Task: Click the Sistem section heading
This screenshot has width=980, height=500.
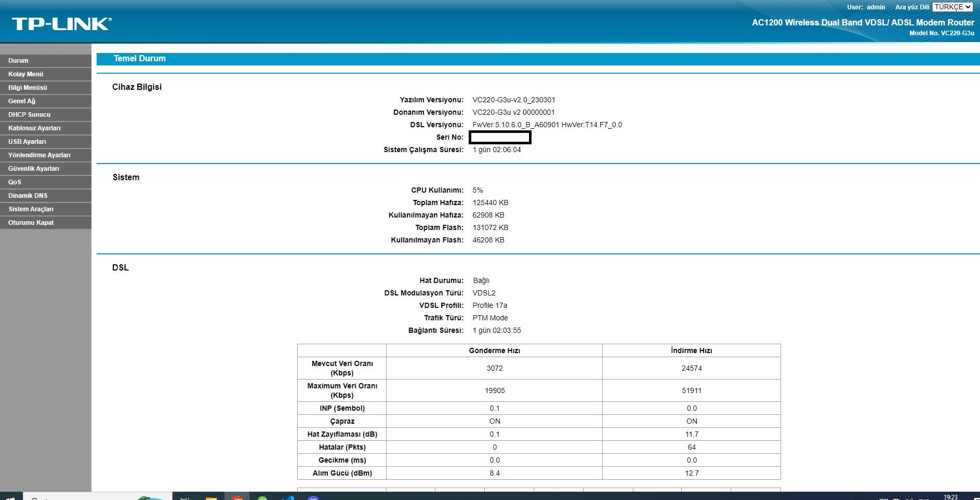Action: point(126,178)
